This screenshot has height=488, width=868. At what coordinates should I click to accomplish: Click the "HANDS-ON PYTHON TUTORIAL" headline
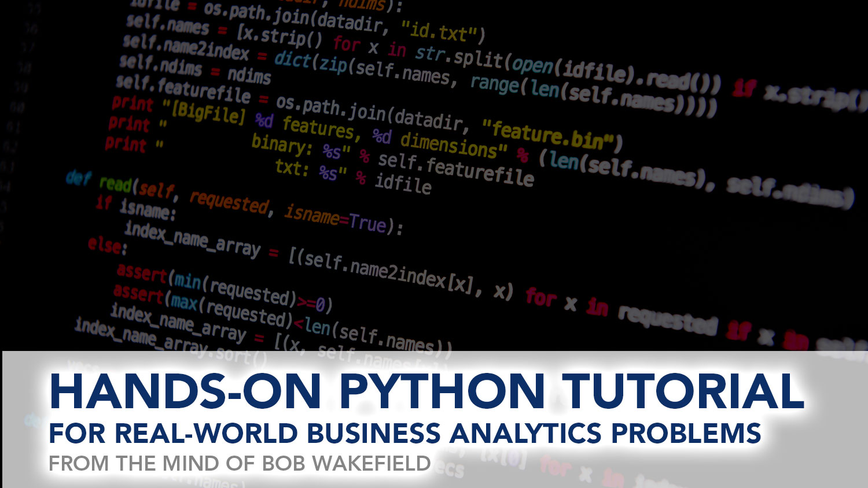coord(426,391)
